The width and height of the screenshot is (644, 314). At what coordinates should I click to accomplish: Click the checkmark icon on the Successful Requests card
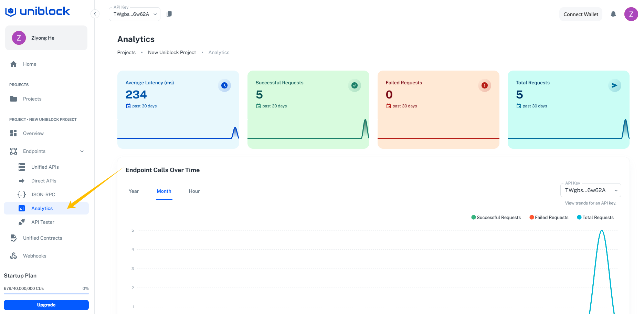tap(355, 85)
